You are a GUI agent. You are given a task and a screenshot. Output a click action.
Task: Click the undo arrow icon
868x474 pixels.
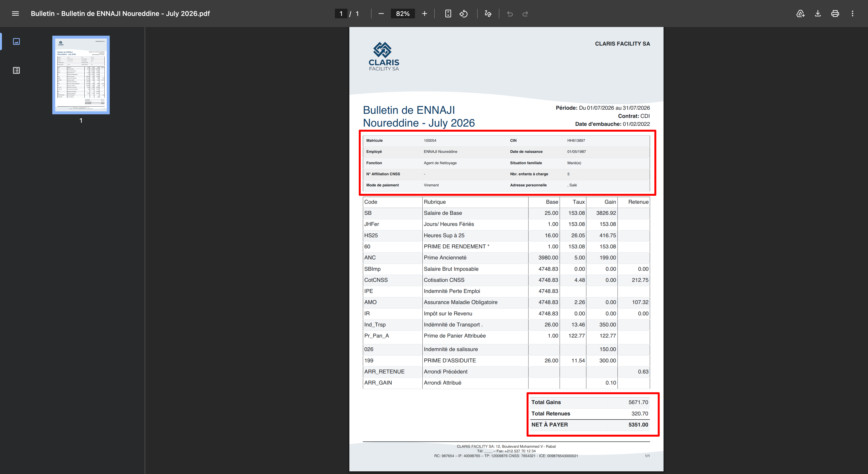tap(510, 14)
